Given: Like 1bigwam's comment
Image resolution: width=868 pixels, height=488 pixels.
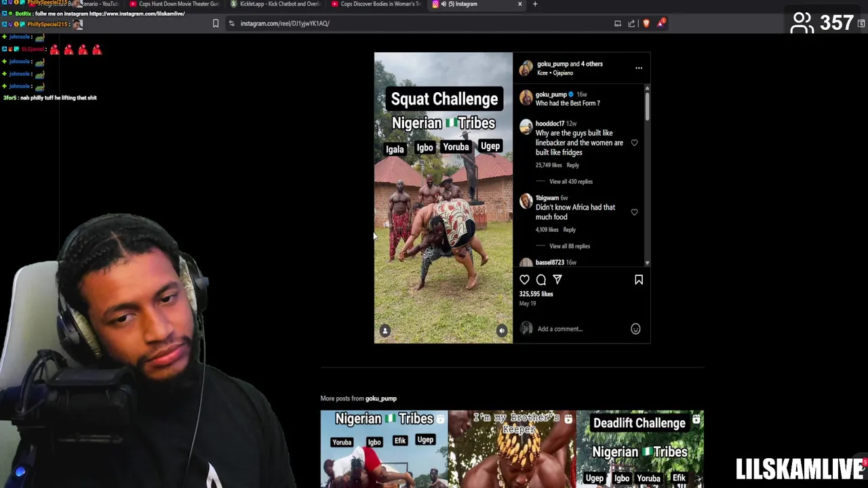Looking at the screenshot, I should (635, 212).
